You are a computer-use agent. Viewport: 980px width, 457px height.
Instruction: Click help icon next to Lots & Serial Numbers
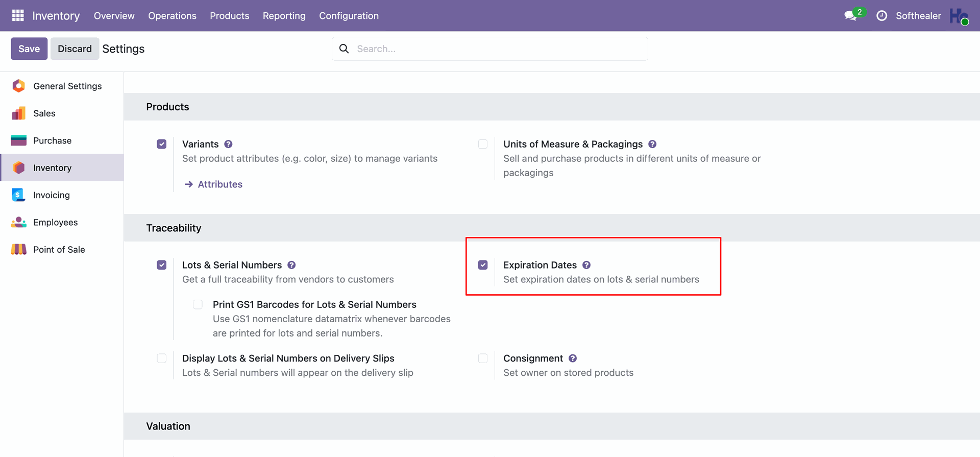click(291, 265)
